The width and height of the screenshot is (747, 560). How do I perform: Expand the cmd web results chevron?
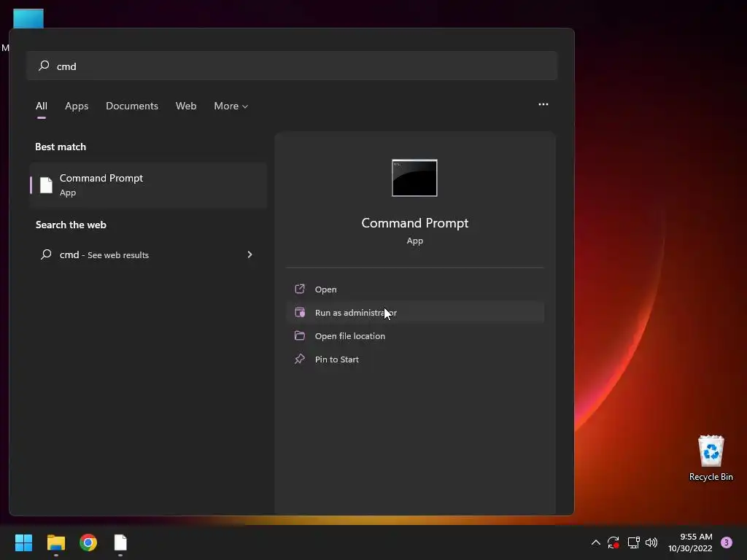pyautogui.click(x=249, y=254)
